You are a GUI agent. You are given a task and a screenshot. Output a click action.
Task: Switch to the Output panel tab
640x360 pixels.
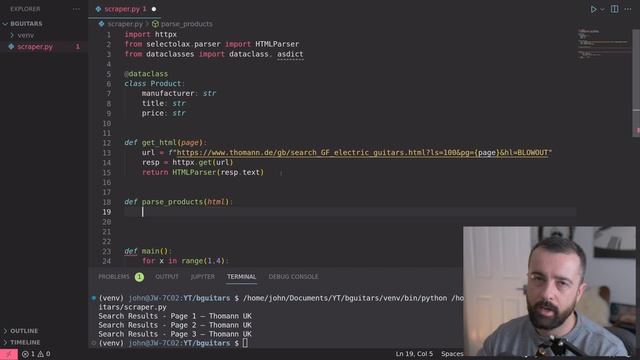pos(167,277)
